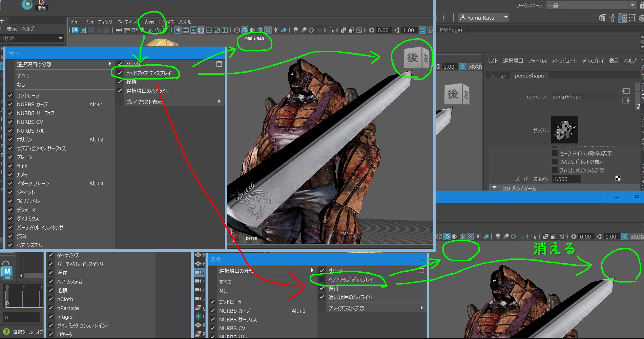Enable セーフ タイトル領域の表示 checkbox
The width and height of the screenshot is (644, 339).
point(555,153)
